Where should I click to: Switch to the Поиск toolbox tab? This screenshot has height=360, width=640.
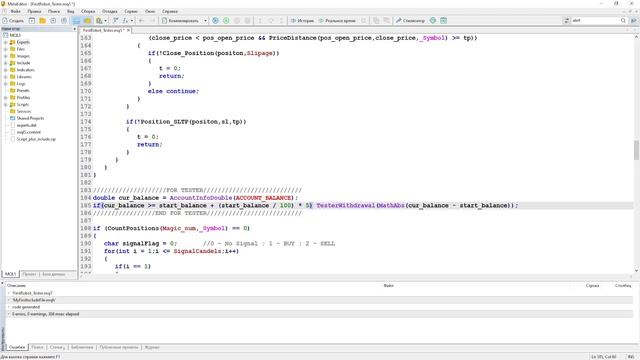(38, 347)
